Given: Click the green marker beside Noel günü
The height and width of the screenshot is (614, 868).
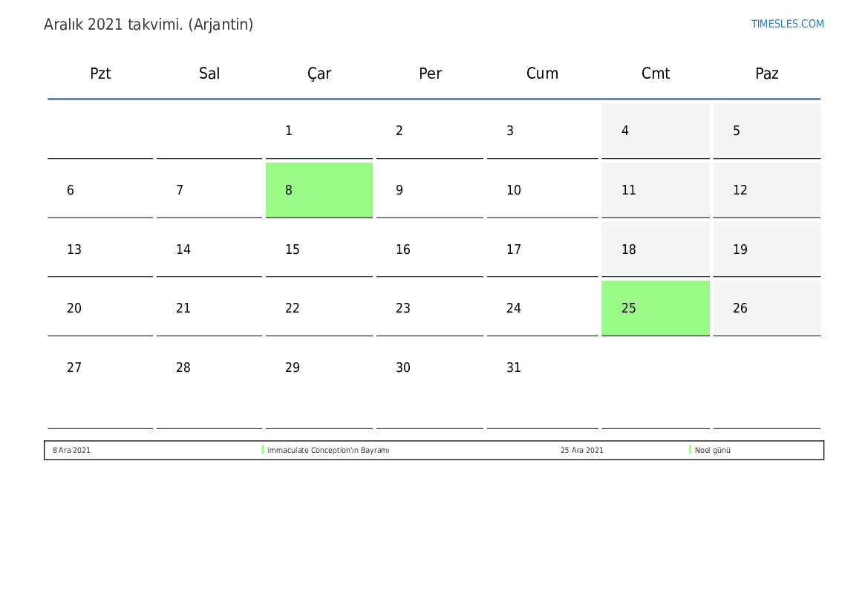Looking at the screenshot, I should [690, 450].
